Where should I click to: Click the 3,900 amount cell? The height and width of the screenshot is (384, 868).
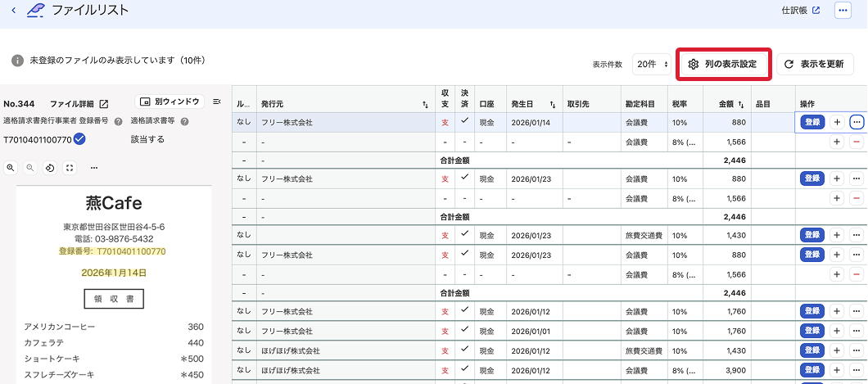pyautogui.click(x=727, y=370)
